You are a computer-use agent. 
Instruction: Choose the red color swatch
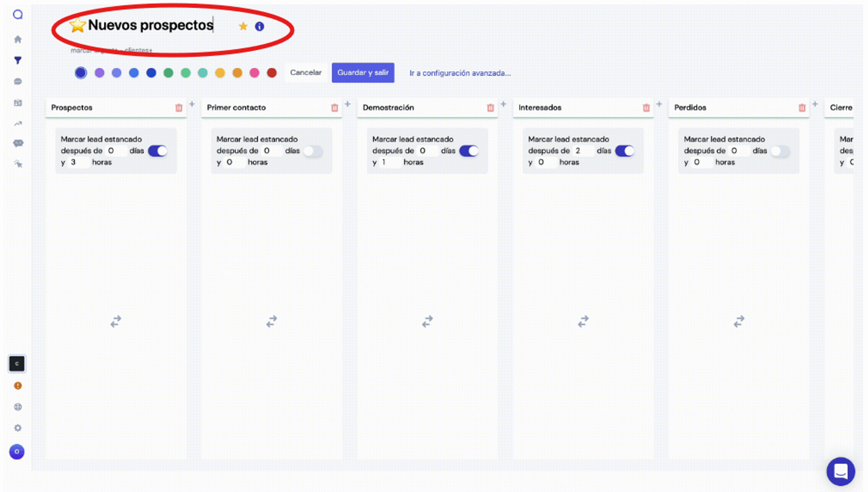272,73
